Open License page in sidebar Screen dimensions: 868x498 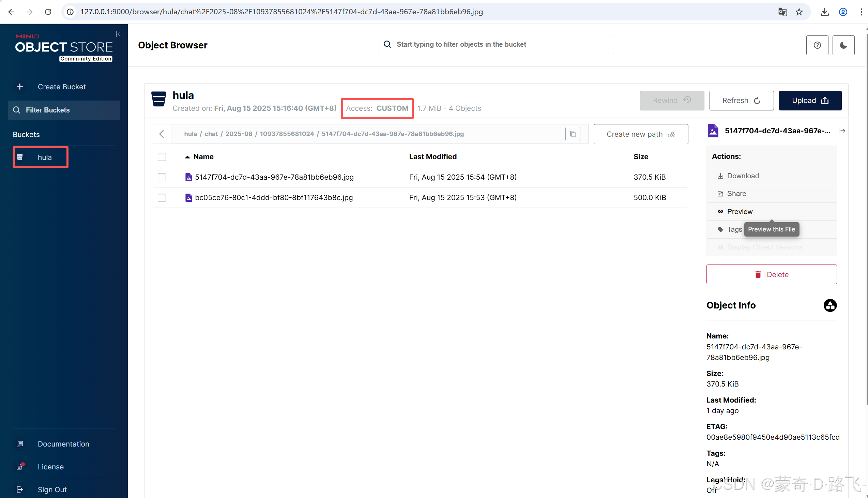pyautogui.click(x=50, y=467)
